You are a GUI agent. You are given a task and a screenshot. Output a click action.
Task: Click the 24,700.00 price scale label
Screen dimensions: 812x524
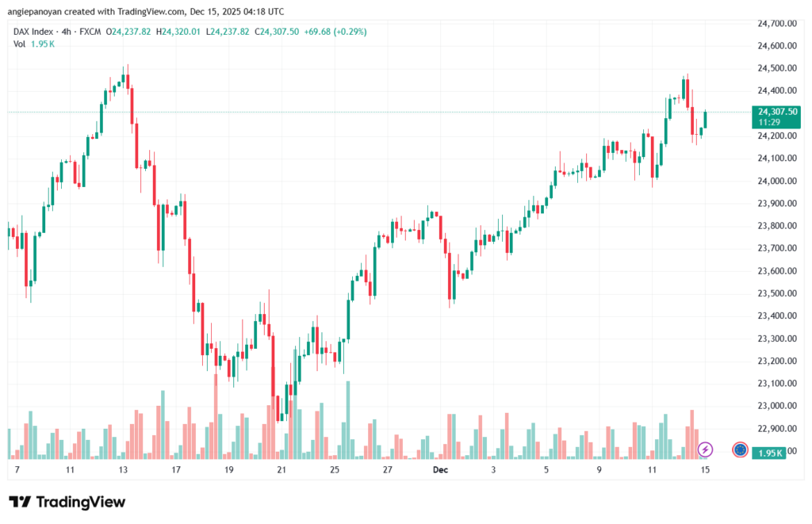776,24
